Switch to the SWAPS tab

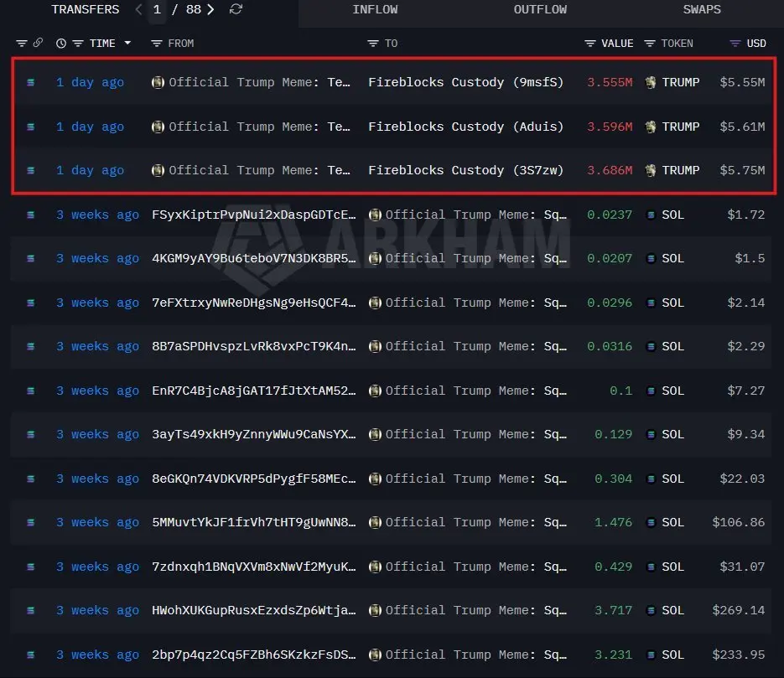click(702, 9)
